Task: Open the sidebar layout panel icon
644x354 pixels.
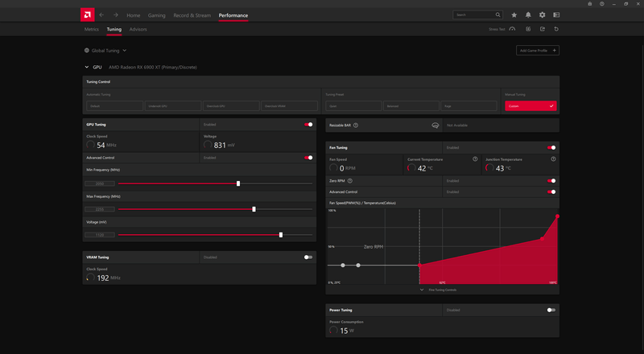Action: [556, 14]
